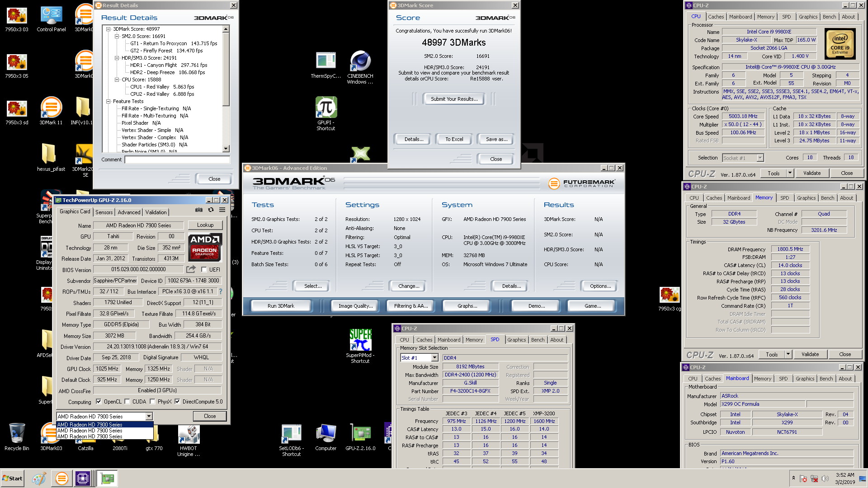Click the Comment input field
Image resolution: width=868 pixels, height=488 pixels.
[x=177, y=160]
